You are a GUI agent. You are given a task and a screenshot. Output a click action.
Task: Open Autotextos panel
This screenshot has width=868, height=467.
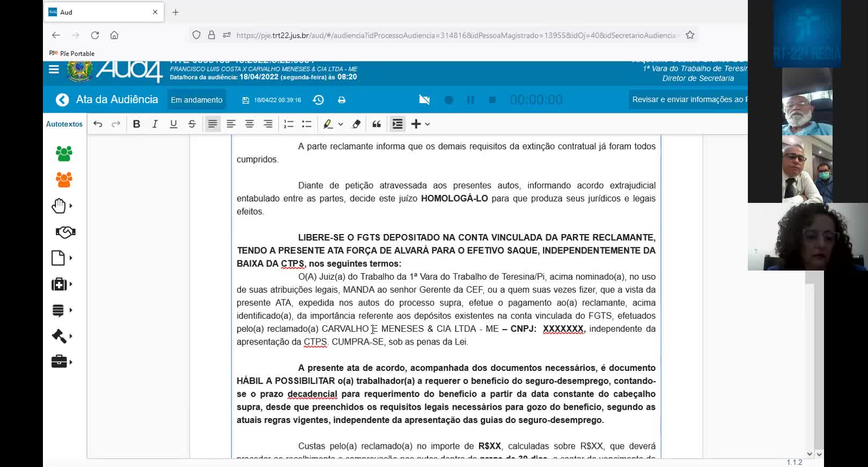[x=64, y=124]
